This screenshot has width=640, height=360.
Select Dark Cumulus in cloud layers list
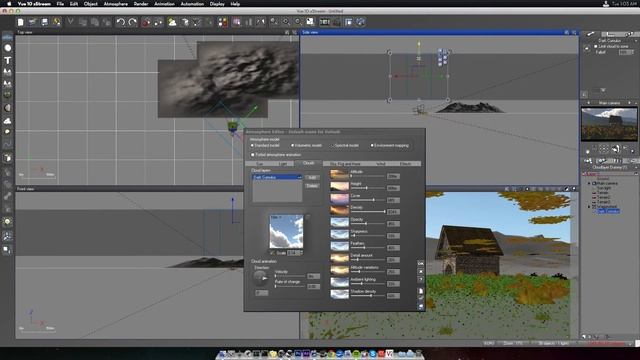[x=277, y=177]
